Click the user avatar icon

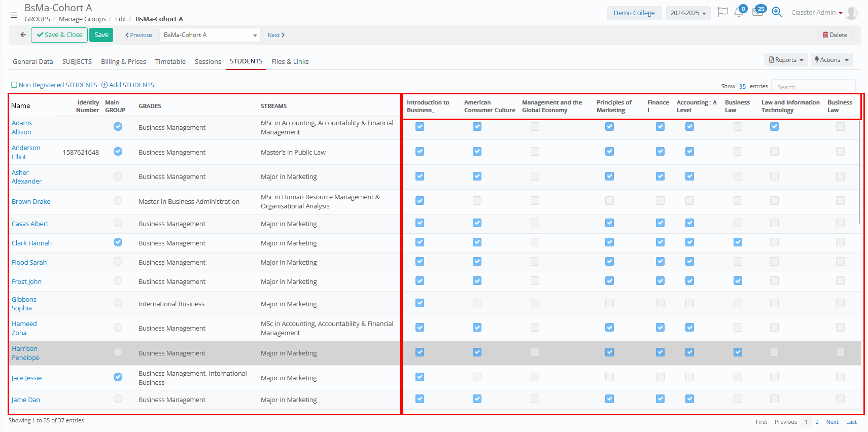click(x=852, y=13)
